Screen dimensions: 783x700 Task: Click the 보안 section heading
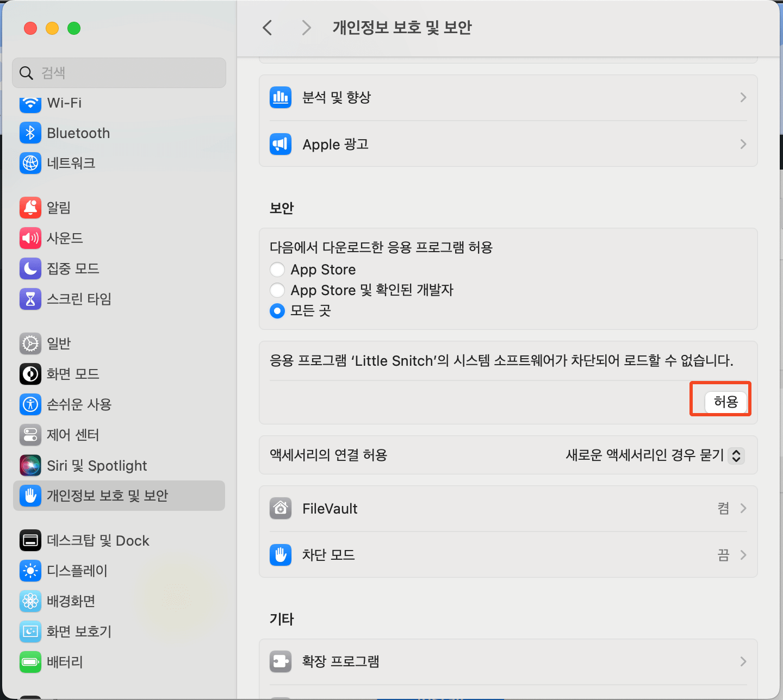click(282, 208)
